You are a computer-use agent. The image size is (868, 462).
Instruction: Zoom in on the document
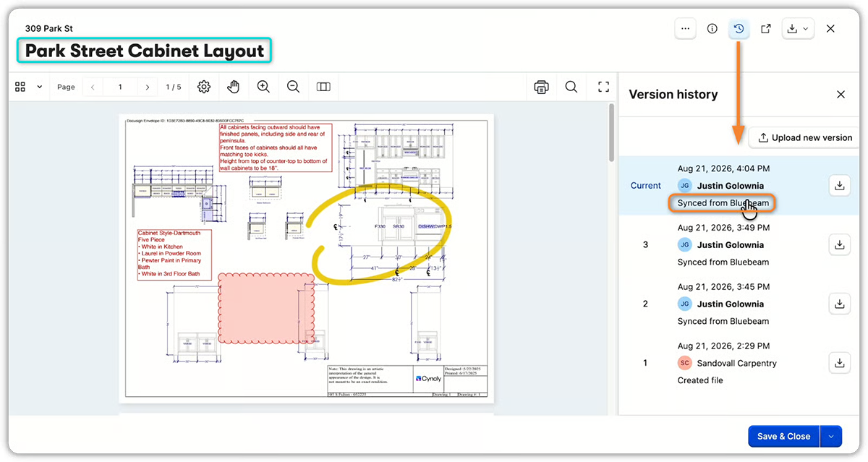click(263, 87)
